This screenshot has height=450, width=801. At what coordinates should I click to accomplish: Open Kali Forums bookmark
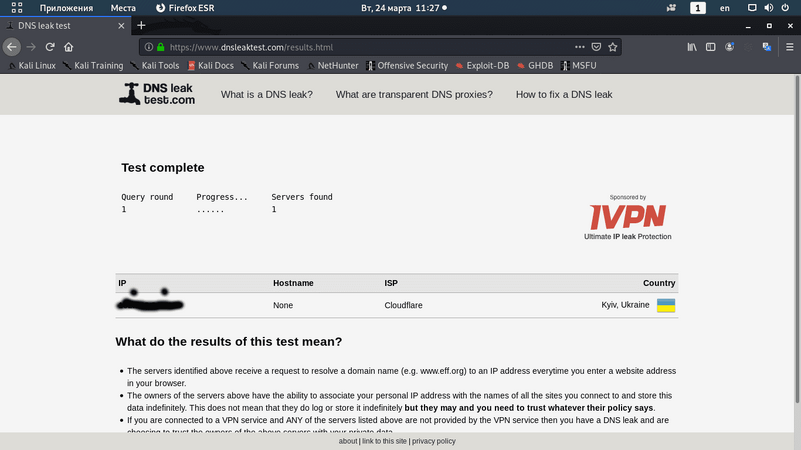tap(270, 65)
